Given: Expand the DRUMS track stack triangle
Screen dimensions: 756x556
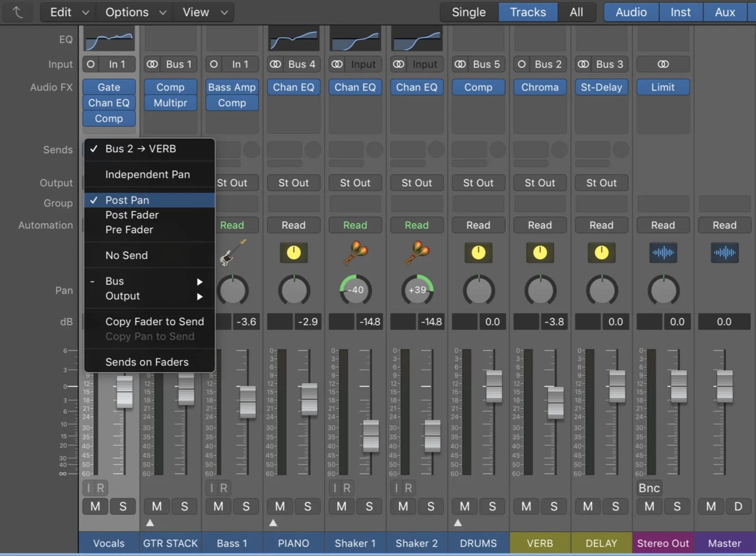Looking at the screenshot, I should (458, 523).
